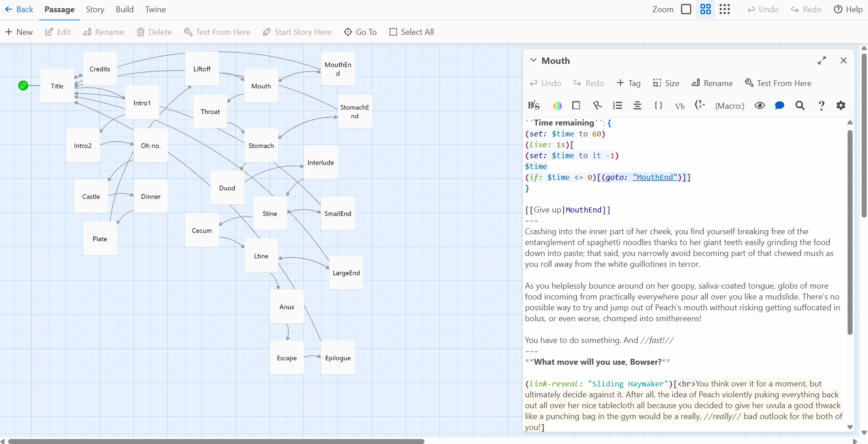Click the verbatim Vb markup icon

[x=679, y=106]
